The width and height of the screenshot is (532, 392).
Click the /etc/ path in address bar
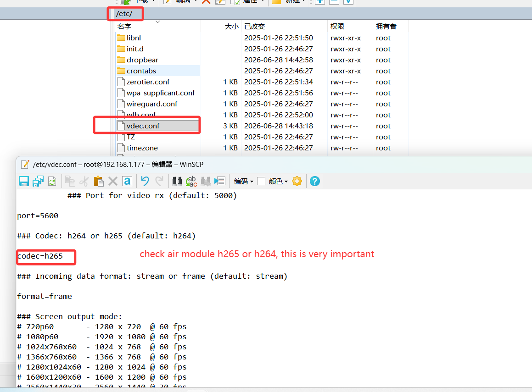(x=124, y=14)
